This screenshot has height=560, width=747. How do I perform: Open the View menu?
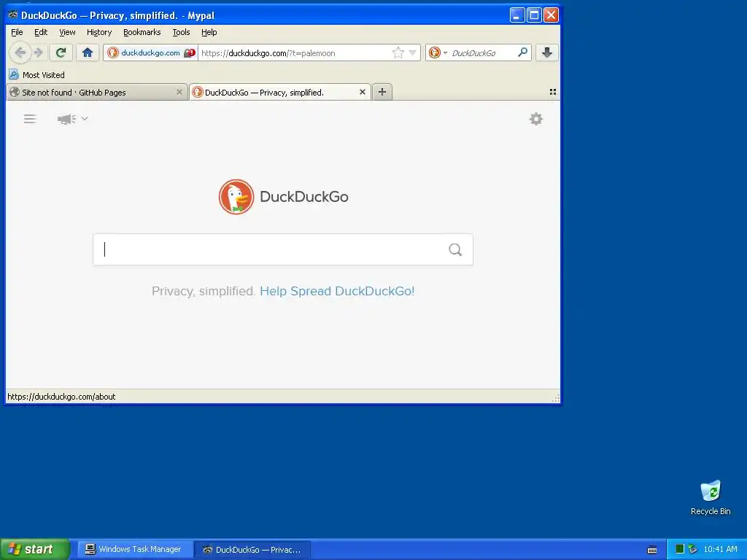67,32
